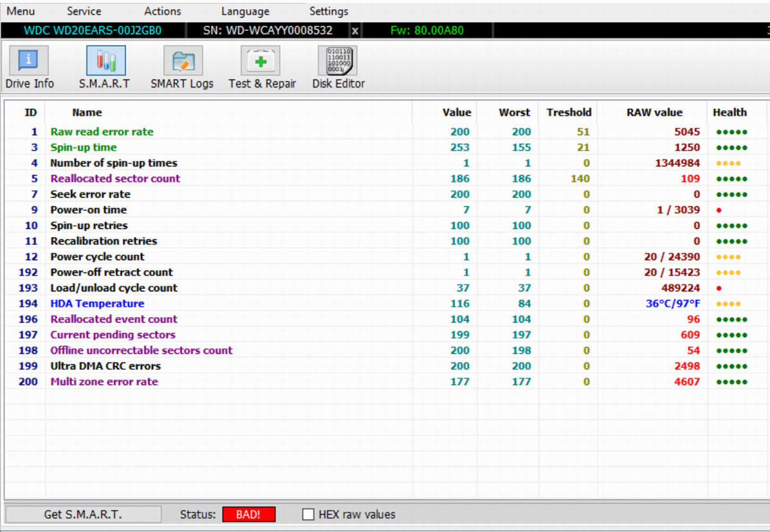Click the SN: WD-WCAYY0008532 serial field
770x532 pixels.
[x=268, y=30]
